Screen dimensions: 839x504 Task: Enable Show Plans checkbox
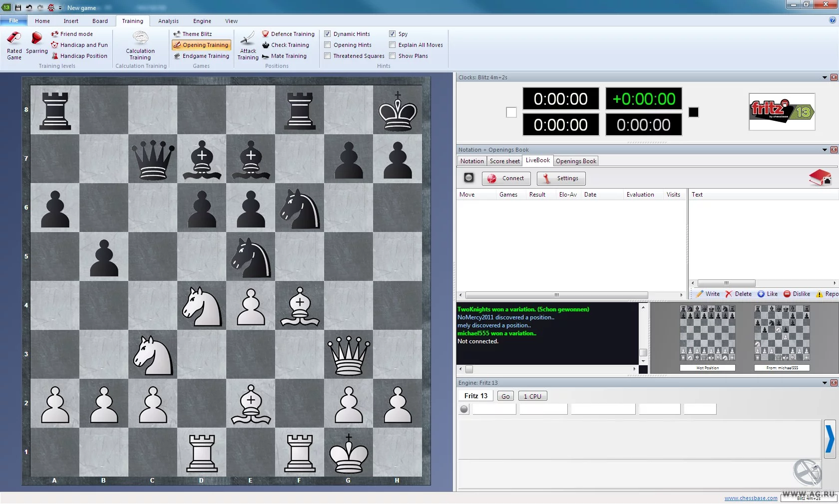(393, 56)
